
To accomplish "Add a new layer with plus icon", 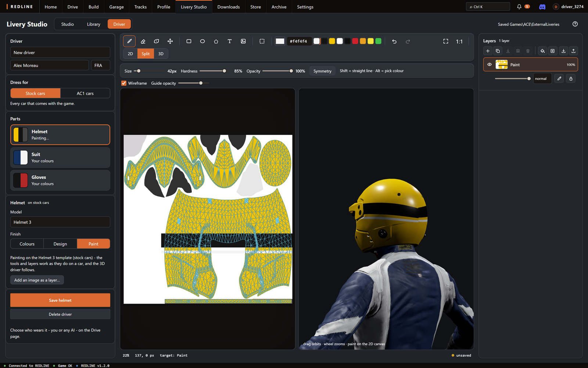I will [488, 51].
